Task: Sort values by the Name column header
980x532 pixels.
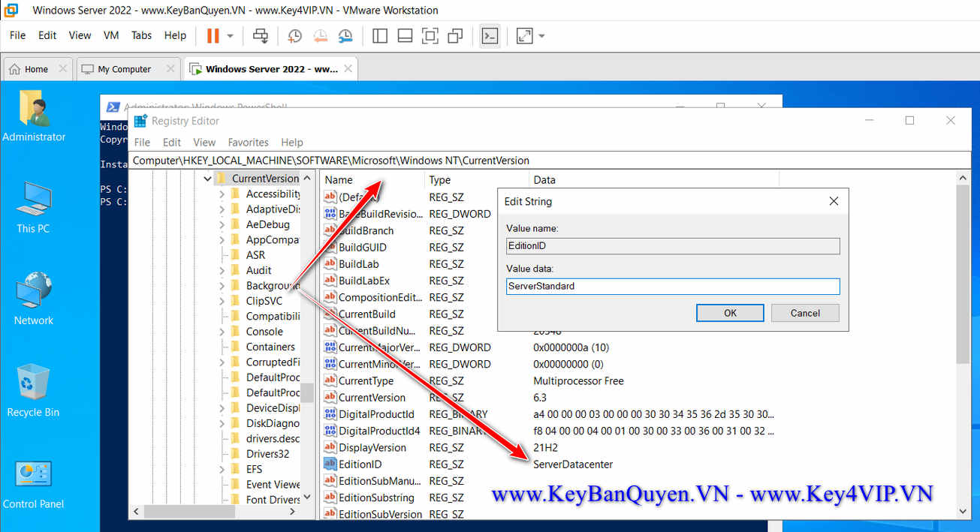Action: point(372,180)
